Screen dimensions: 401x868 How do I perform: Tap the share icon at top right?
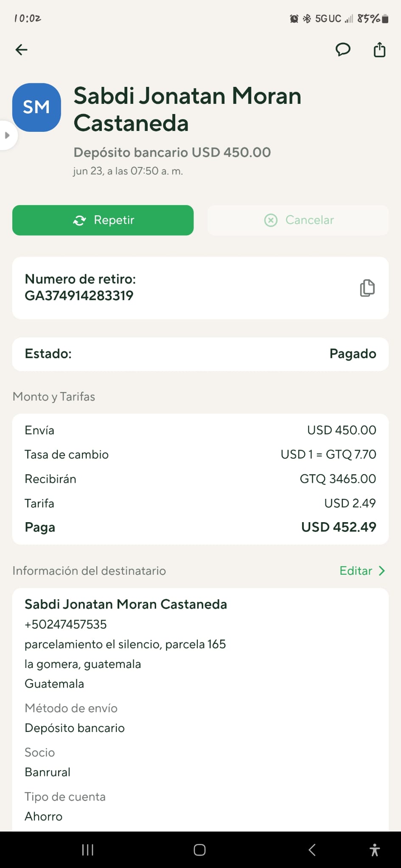379,50
